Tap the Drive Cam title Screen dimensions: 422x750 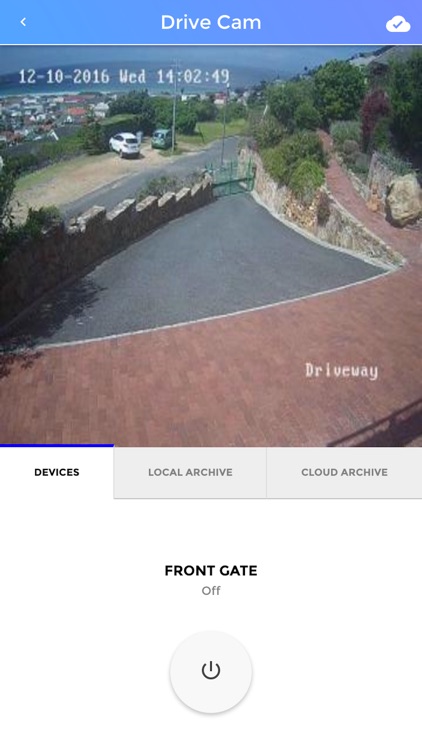click(x=211, y=22)
